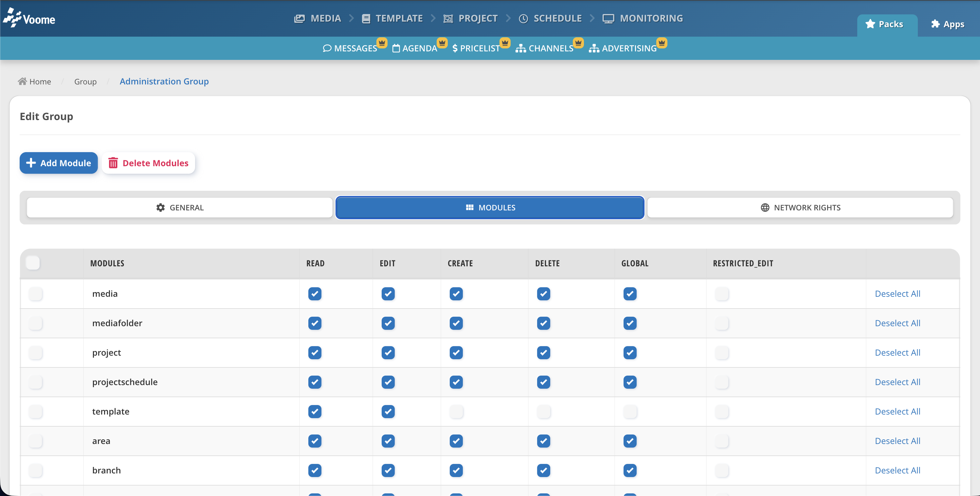This screenshot has height=496, width=980.
Task: Click the crown badge on Messages
Action: point(382,43)
